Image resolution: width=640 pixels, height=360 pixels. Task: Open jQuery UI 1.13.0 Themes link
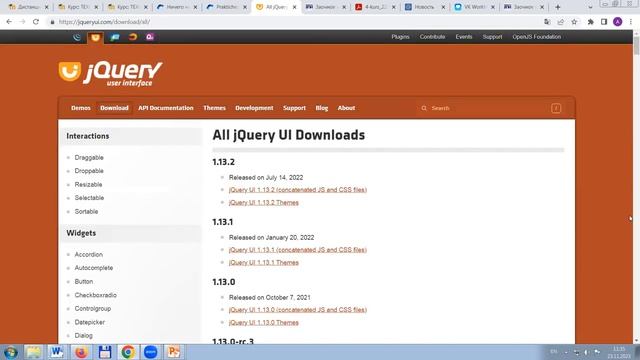pyautogui.click(x=264, y=322)
